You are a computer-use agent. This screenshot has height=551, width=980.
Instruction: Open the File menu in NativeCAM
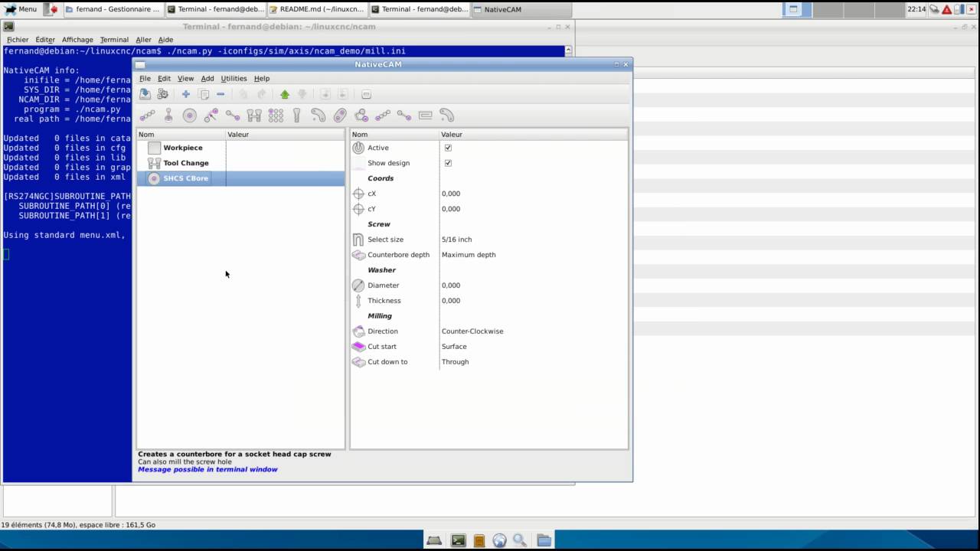145,78
